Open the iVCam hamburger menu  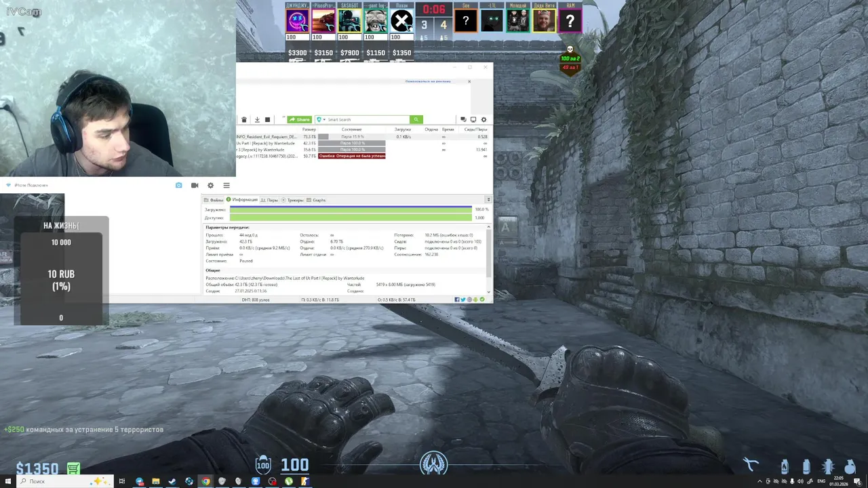[x=226, y=185]
